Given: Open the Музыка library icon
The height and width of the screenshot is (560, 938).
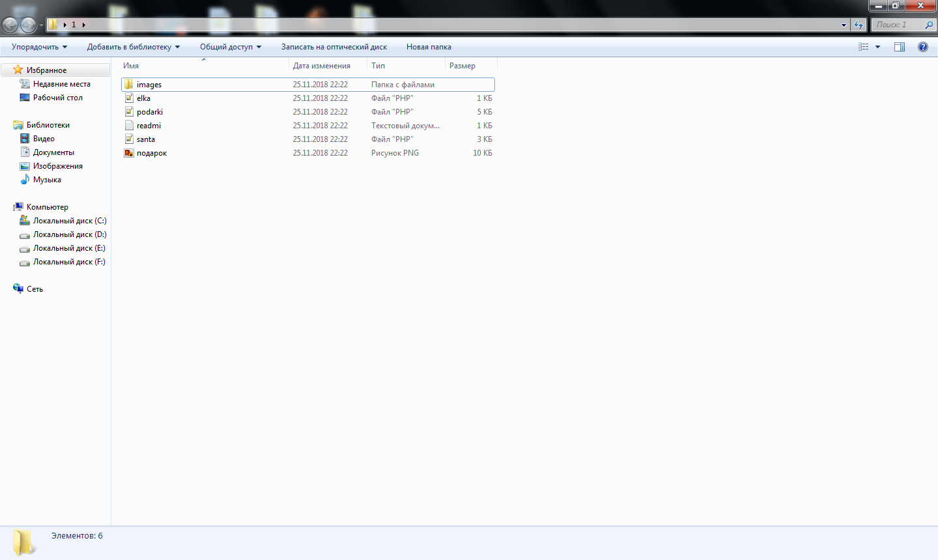Looking at the screenshot, I should click(25, 180).
